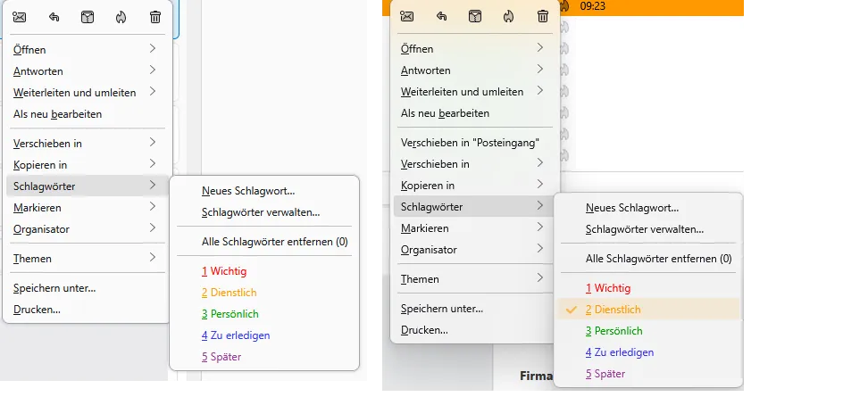Screen dimensions: 868x397
Task: Click the archive box icon in right-hand menu
Action: click(475, 16)
